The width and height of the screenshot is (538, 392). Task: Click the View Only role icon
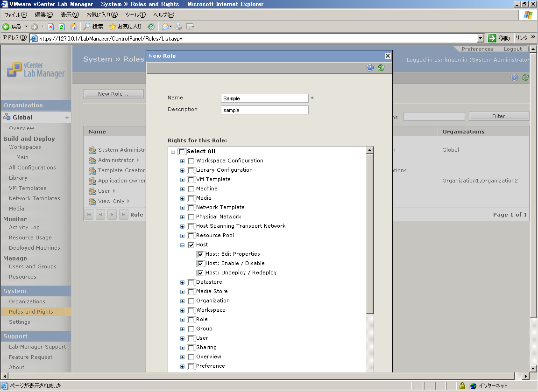click(x=92, y=202)
